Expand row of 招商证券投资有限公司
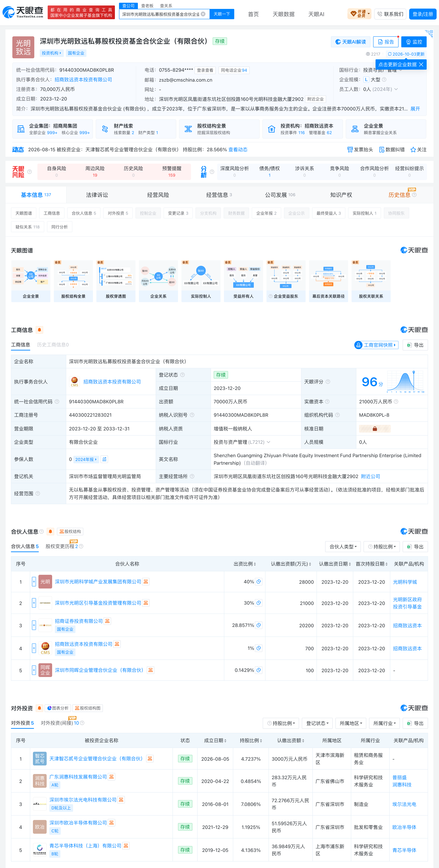439x868 pixels. pos(34,625)
